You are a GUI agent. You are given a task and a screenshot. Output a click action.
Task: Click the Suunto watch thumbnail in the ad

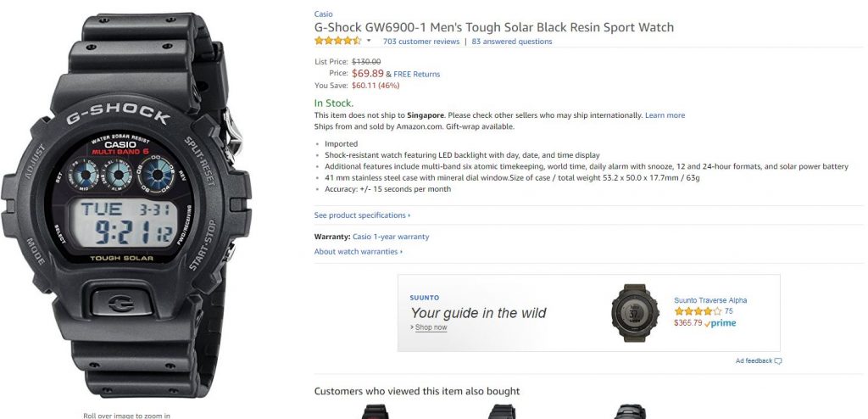tap(634, 312)
